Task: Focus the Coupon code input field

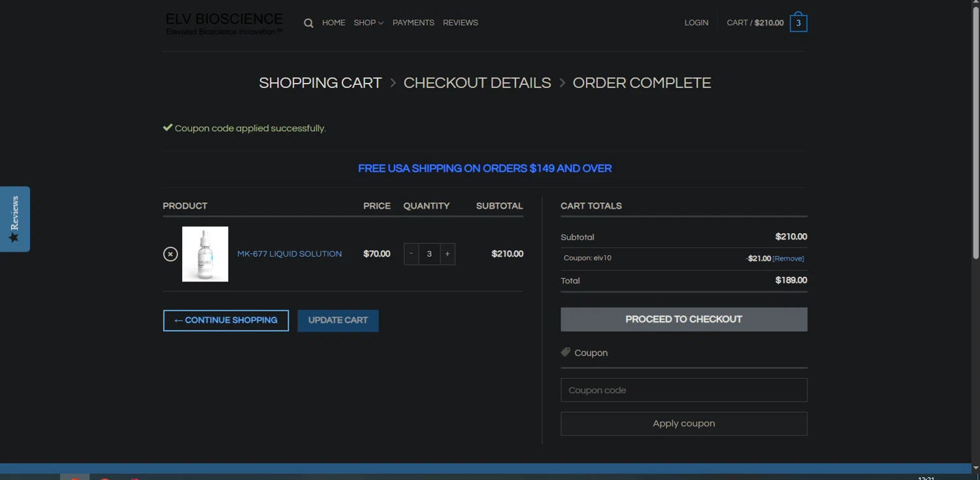Action: pos(684,390)
